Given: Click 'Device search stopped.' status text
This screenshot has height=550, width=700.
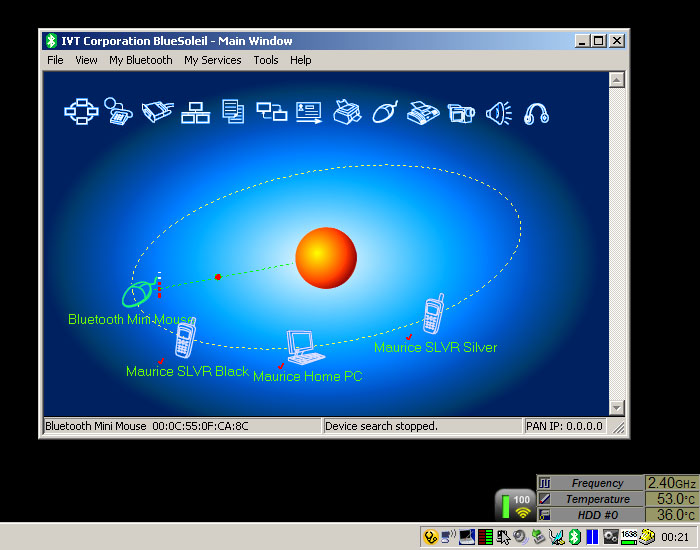Looking at the screenshot, I should tap(381, 426).
